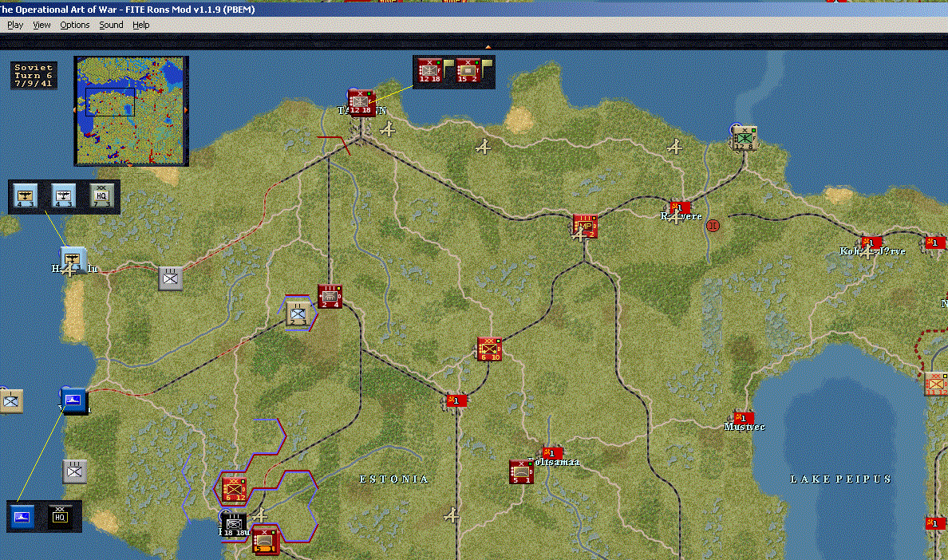Select the 15-2 unit in the top stack popup
Viewport: 948px width, 560px height.
pyautogui.click(x=468, y=71)
